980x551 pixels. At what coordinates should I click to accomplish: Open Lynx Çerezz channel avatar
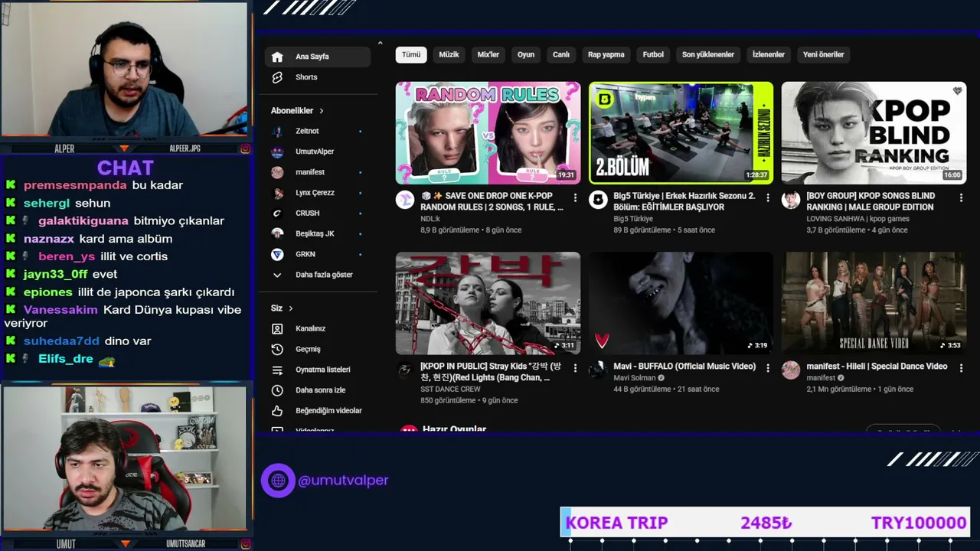(277, 193)
